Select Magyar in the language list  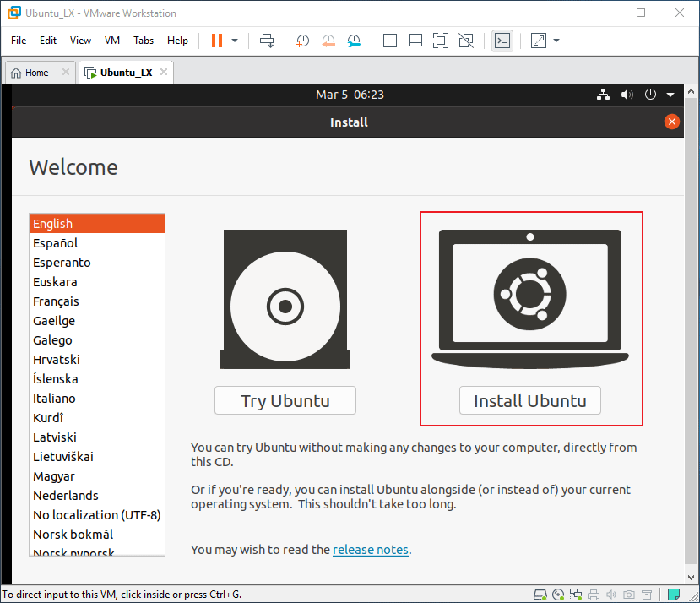[x=97, y=476]
